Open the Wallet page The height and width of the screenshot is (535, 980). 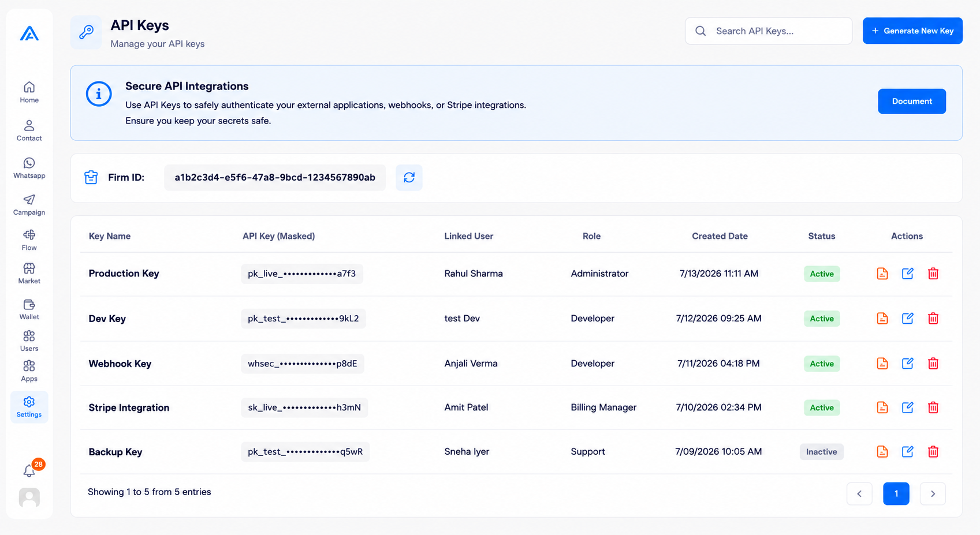pos(29,309)
